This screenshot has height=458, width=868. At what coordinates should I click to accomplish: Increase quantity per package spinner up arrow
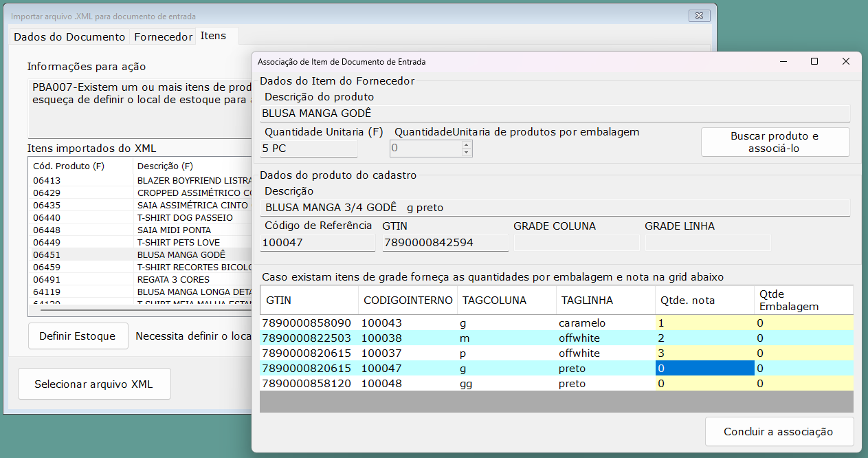click(467, 144)
